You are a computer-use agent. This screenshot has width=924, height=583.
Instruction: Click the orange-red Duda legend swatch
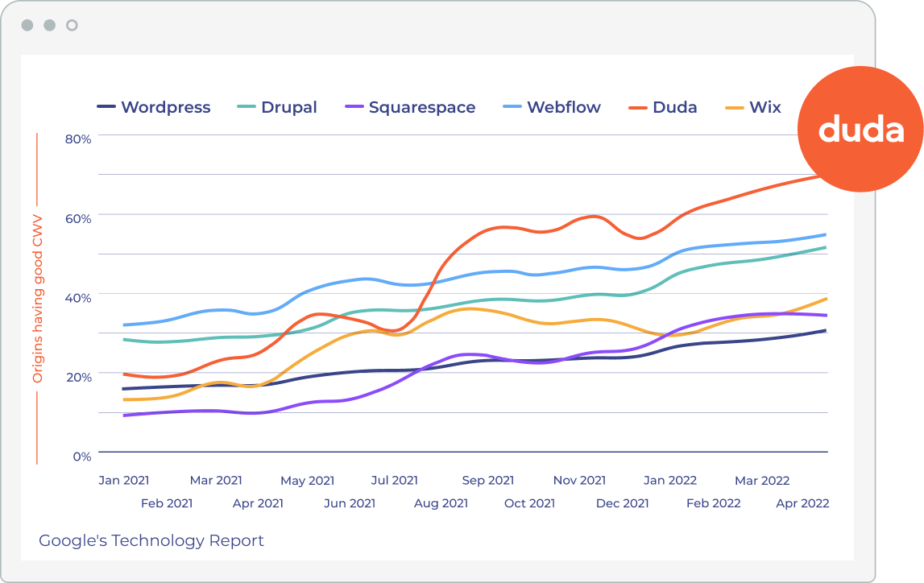tap(638, 107)
